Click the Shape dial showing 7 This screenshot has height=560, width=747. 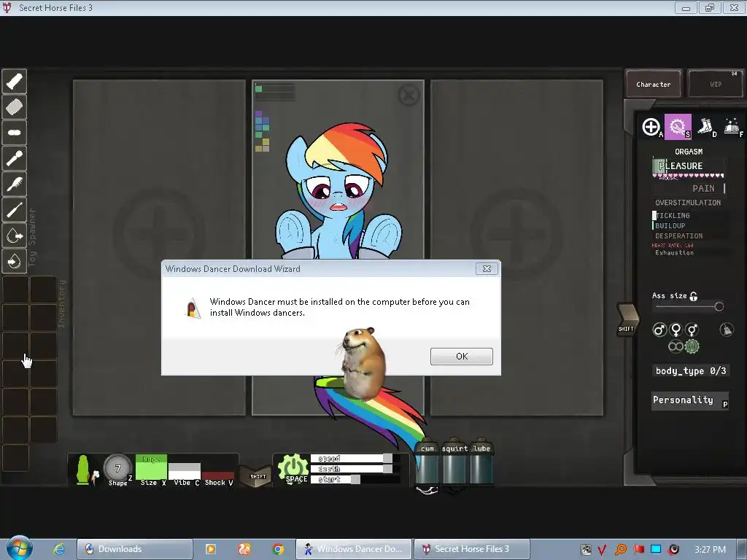(117, 468)
